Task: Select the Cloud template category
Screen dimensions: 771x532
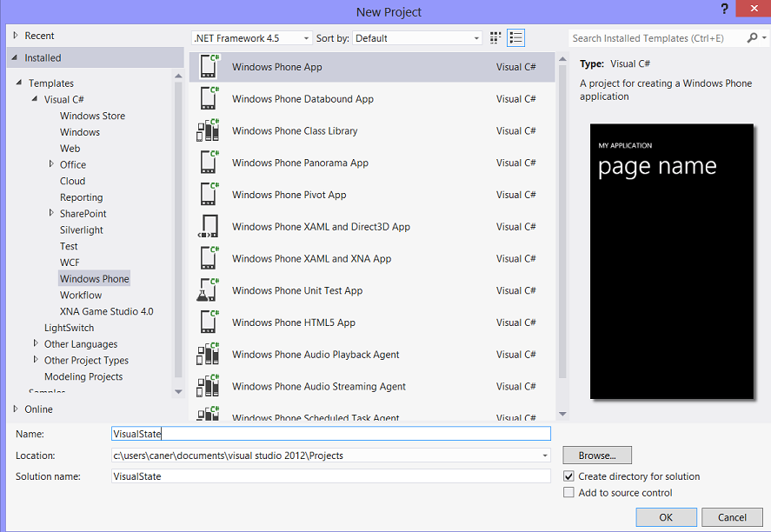Action: (73, 181)
